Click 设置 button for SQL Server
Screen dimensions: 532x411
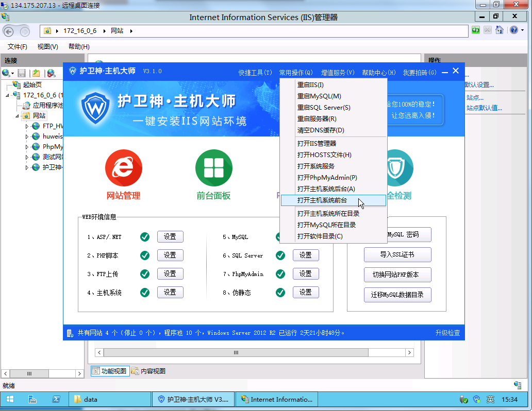click(x=306, y=255)
